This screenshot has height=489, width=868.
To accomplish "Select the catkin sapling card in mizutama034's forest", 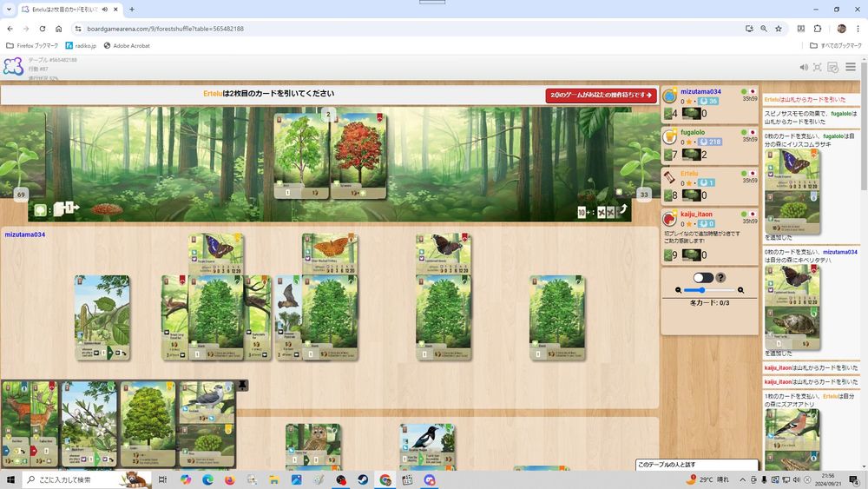I will point(102,318).
